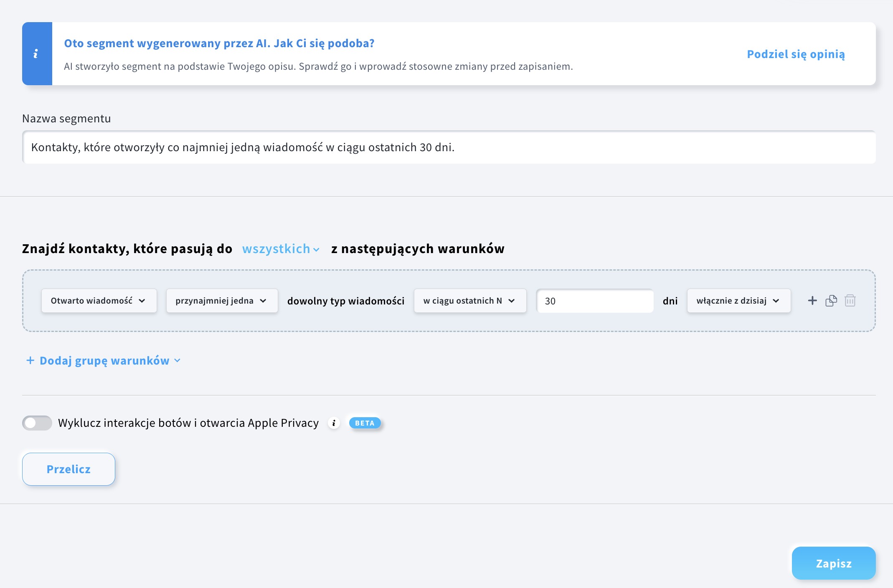Select dowolny typ wiadomości label
The width and height of the screenshot is (893, 588).
pyautogui.click(x=345, y=301)
